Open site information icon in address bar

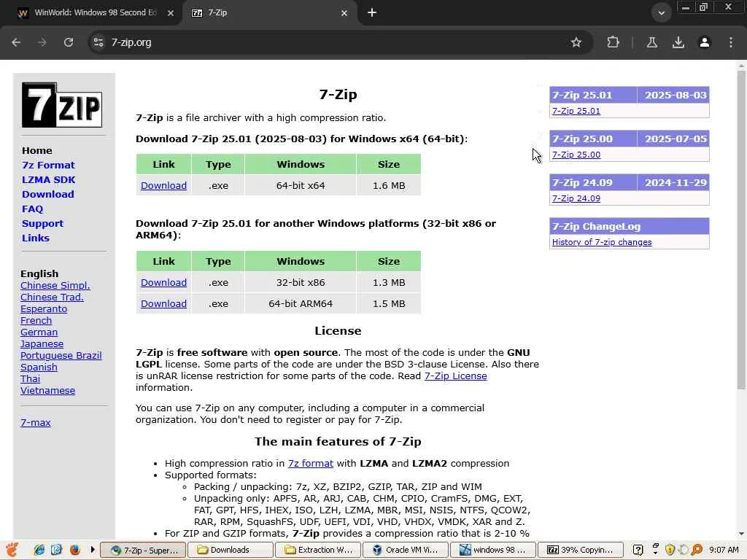[98, 42]
